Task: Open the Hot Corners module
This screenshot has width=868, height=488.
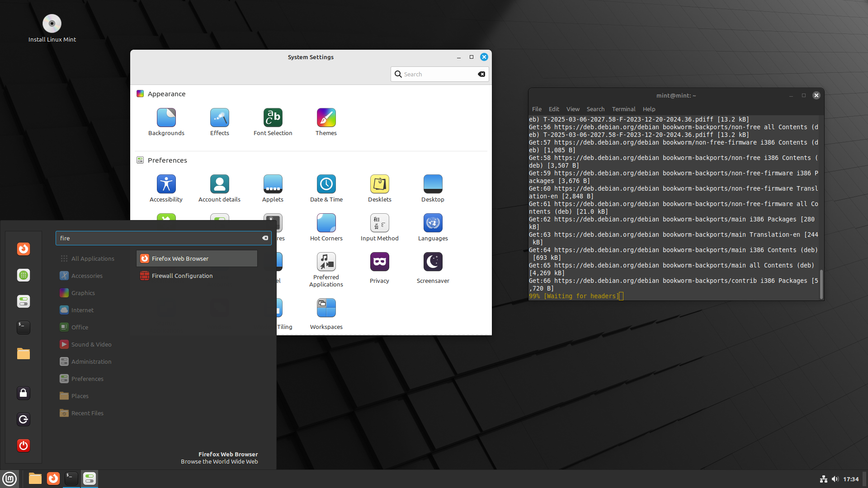Action: coord(326,224)
